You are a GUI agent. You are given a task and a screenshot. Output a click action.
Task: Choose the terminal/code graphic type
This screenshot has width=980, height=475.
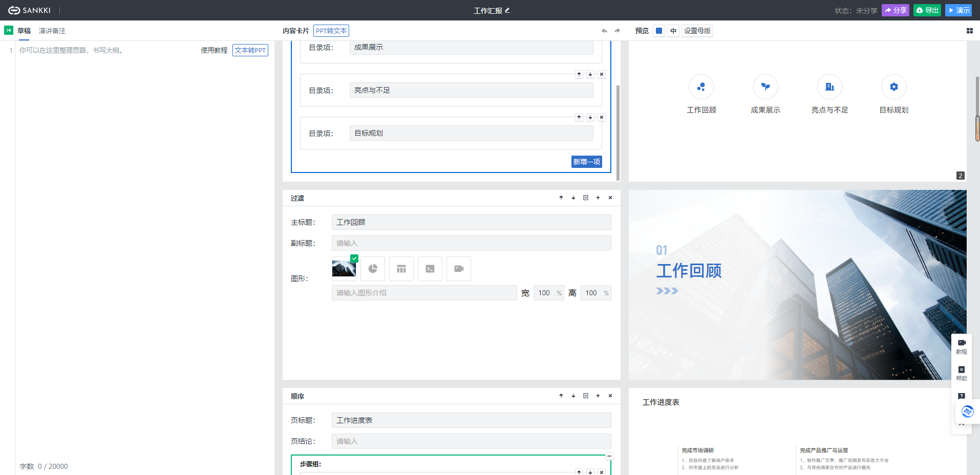pyautogui.click(x=430, y=268)
